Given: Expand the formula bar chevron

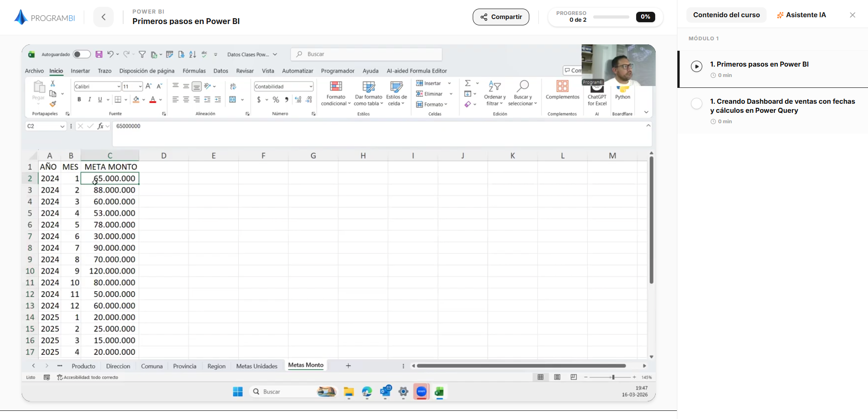Looking at the screenshot, I should (648, 126).
